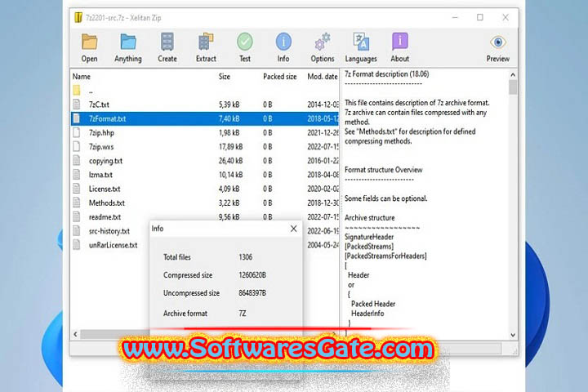Click the Uncompressed size value 8648397B

click(x=252, y=293)
